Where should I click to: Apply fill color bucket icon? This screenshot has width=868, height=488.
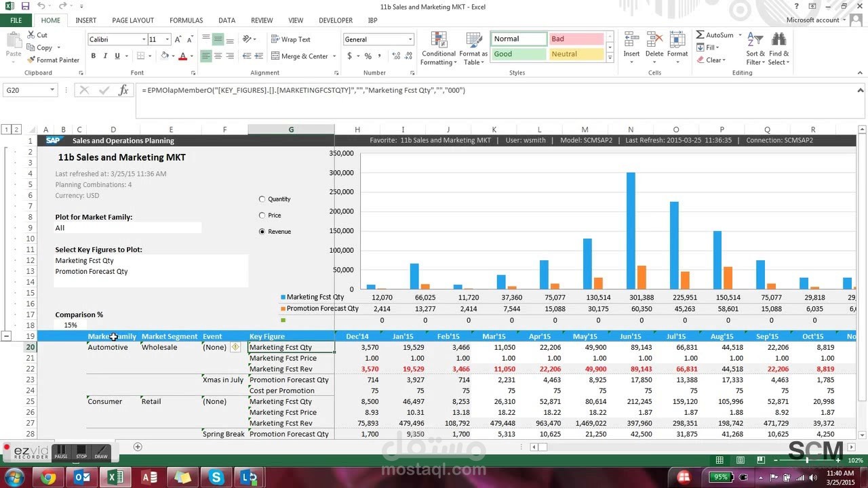165,56
